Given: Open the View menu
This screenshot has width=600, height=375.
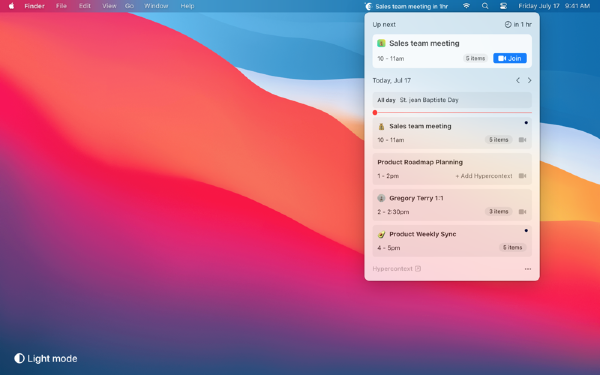Looking at the screenshot, I should tap(109, 6).
